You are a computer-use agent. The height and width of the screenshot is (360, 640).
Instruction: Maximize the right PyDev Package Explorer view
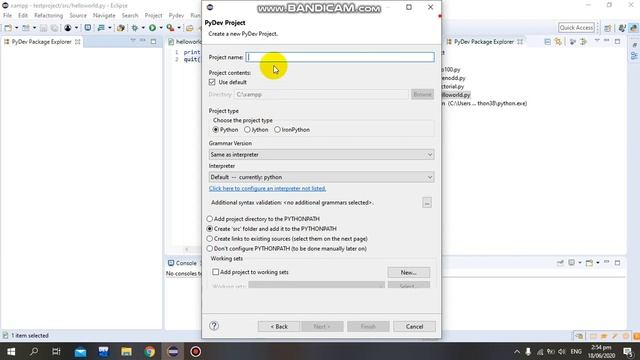[617, 41]
